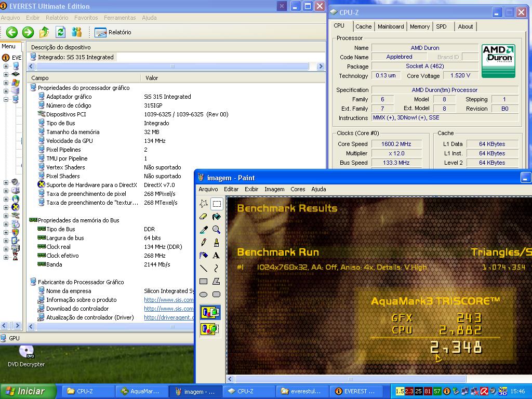
Task: Open Ferramentas menu in EVEREST
Action: point(120,18)
